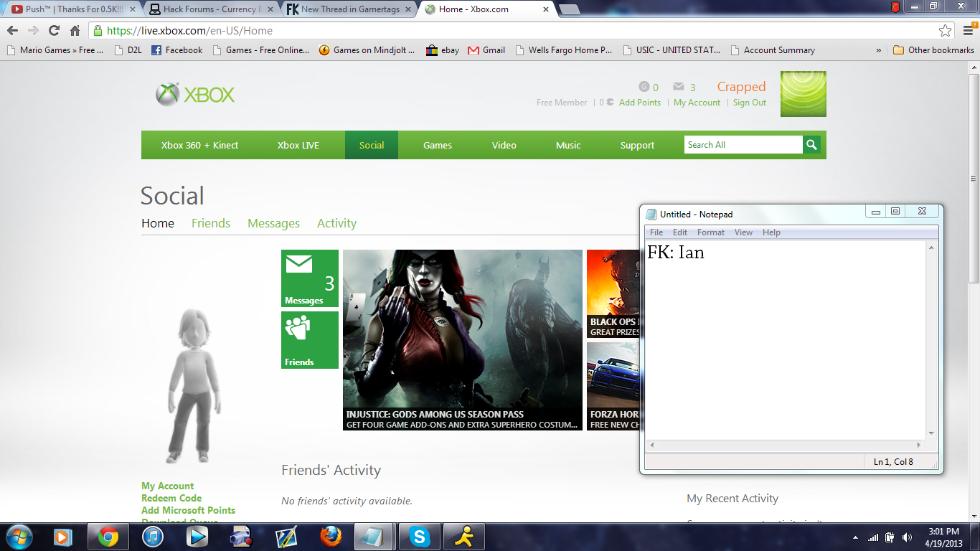Click the green gamer picture at top right
Viewport: 980px width, 551px height.
pyautogui.click(x=804, y=94)
